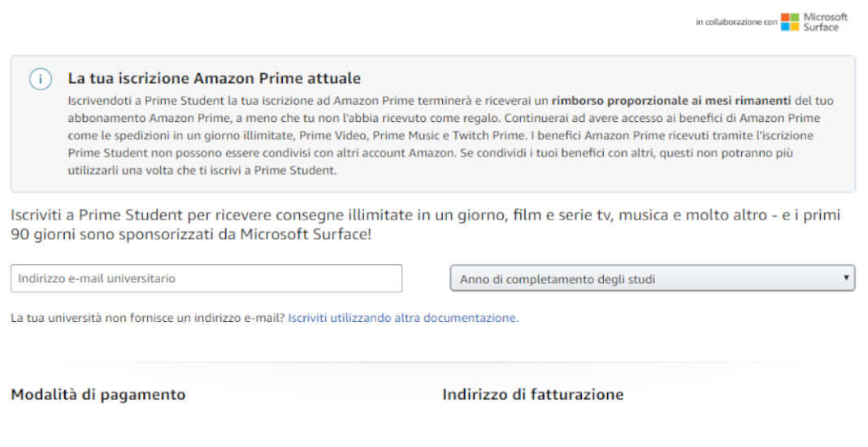Expand the 'Anno di completamento degli studi' combo box
Screen dimensions: 868x447
[x=652, y=278]
